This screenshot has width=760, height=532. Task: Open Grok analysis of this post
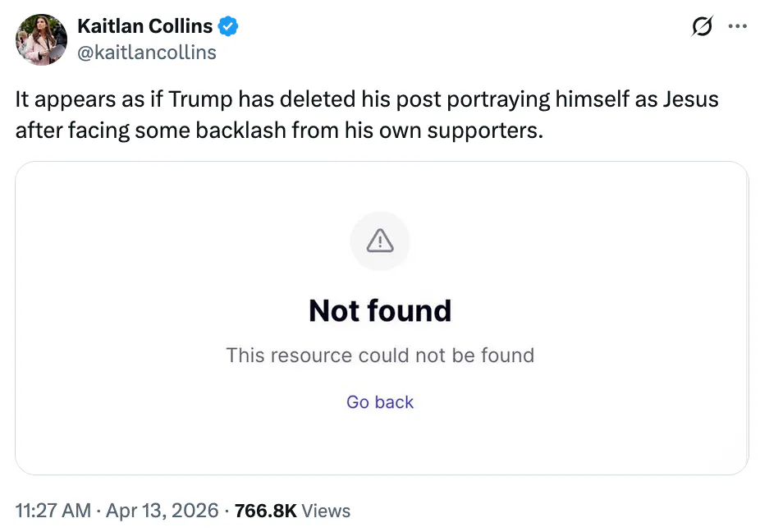click(x=702, y=25)
